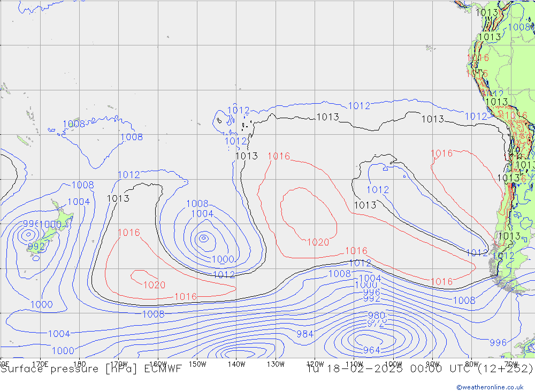This screenshot has height=392, width=535.
Task: Click the 980 isobar label
Action: tap(377, 315)
